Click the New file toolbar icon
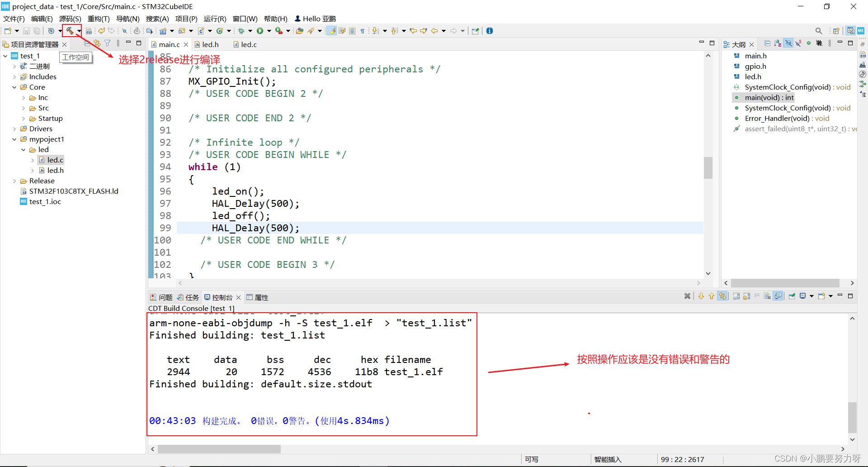 pos(8,31)
